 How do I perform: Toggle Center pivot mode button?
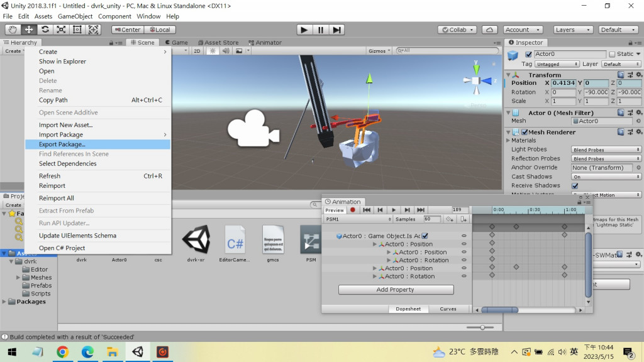tap(127, 30)
